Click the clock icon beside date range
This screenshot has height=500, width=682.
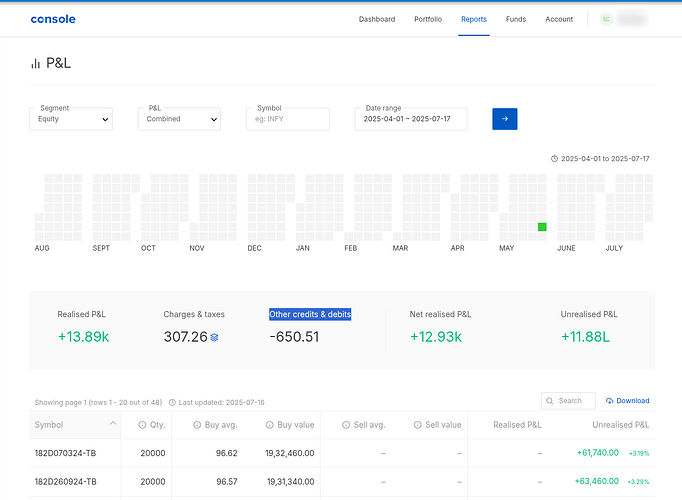click(x=554, y=159)
